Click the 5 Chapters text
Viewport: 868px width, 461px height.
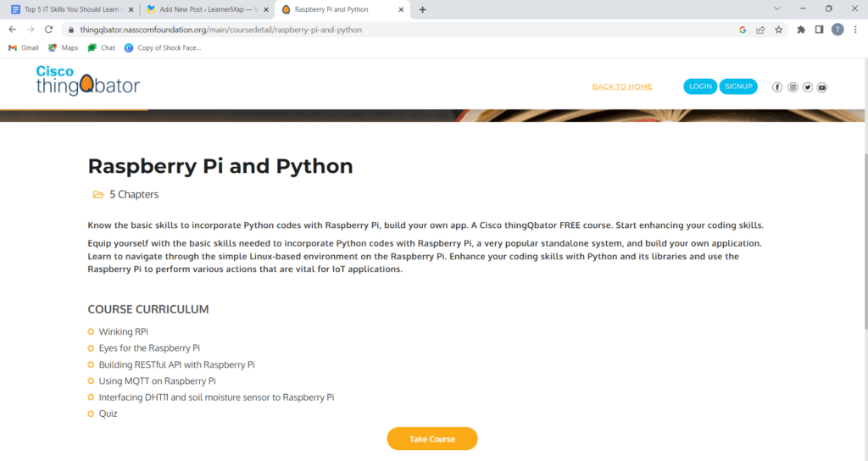click(x=134, y=194)
